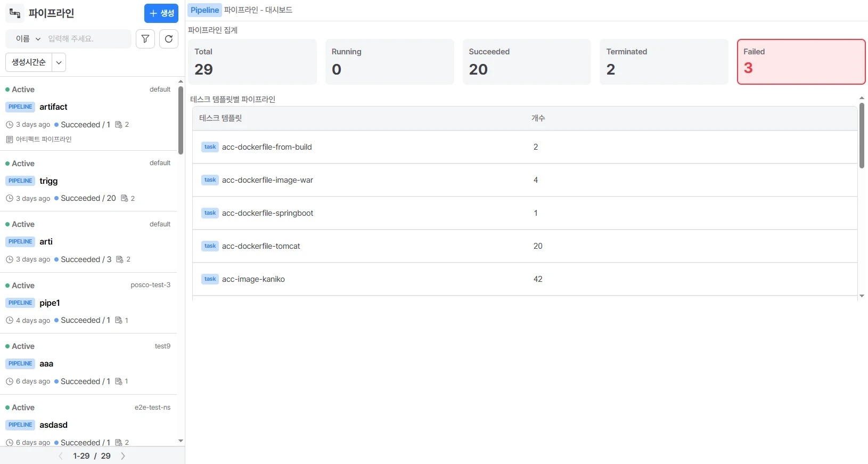
Task: Filter by the Failed status card
Action: pyautogui.click(x=801, y=62)
